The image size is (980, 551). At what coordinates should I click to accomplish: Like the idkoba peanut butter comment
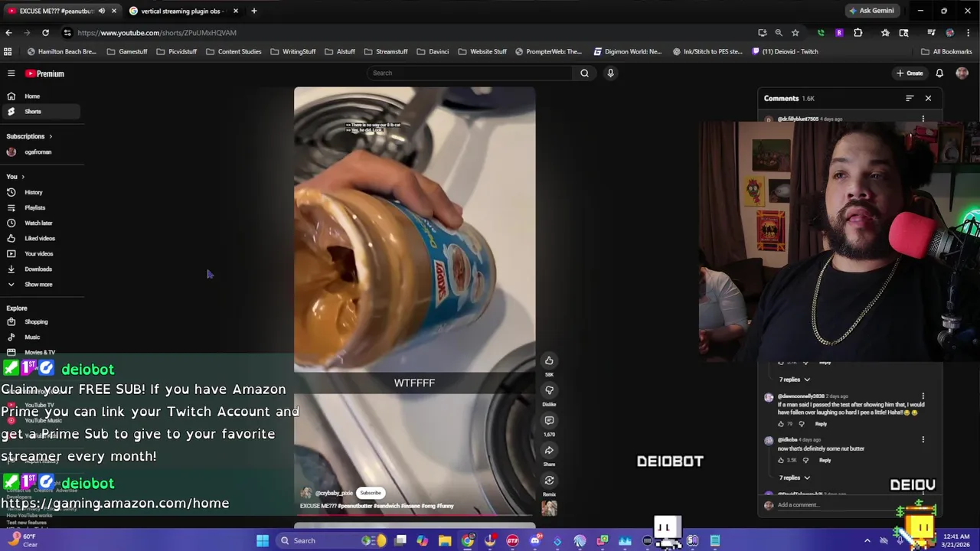click(x=782, y=461)
